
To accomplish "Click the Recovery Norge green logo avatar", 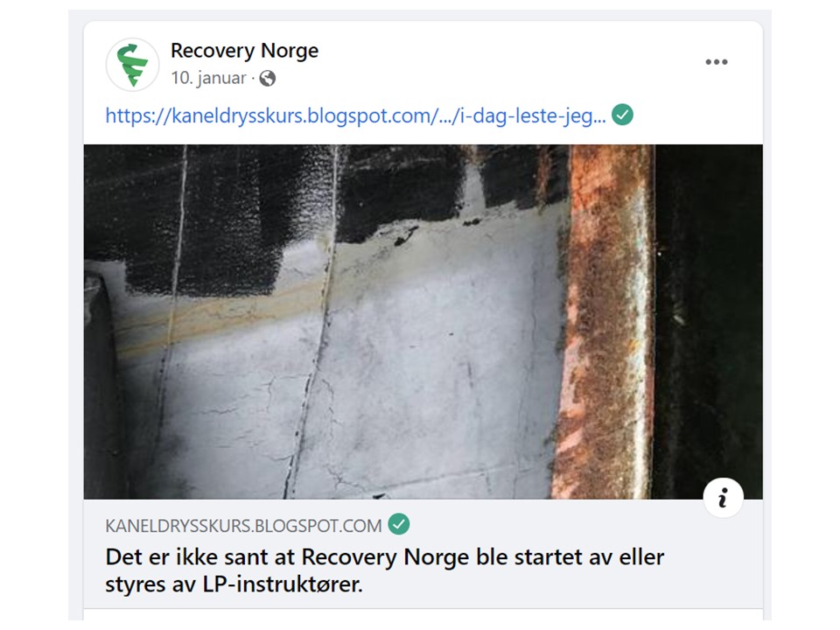I will click(x=132, y=64).
